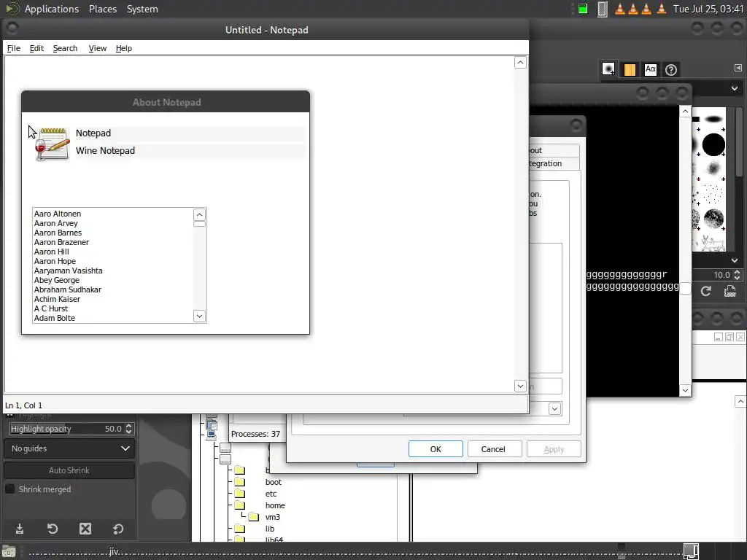The width and height of the screenshot is (747, 560).
Task: Expand the GIMP brush filter dropdown arrow
Action: 735,88
